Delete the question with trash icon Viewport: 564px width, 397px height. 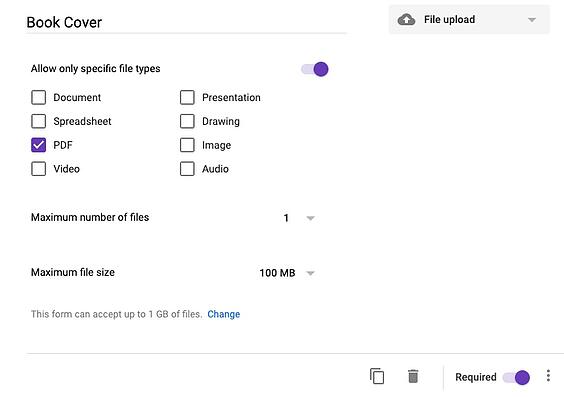click(413, 376)
